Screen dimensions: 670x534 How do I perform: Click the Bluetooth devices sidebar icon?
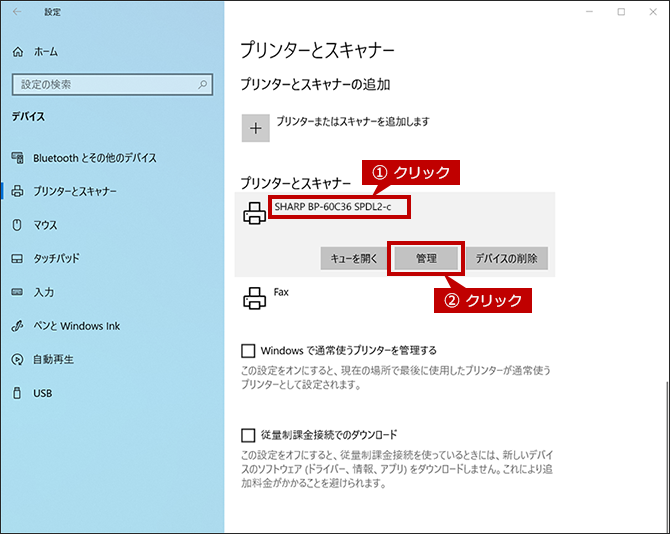[x=18, y=158]
